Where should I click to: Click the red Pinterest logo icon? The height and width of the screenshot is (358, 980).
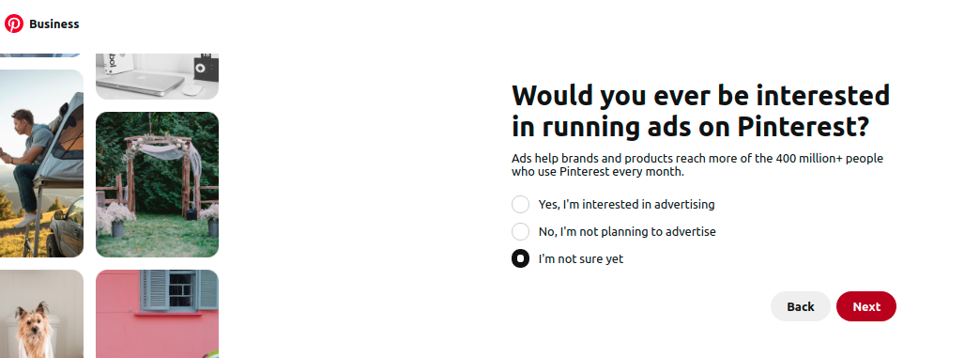coord(14,23)
